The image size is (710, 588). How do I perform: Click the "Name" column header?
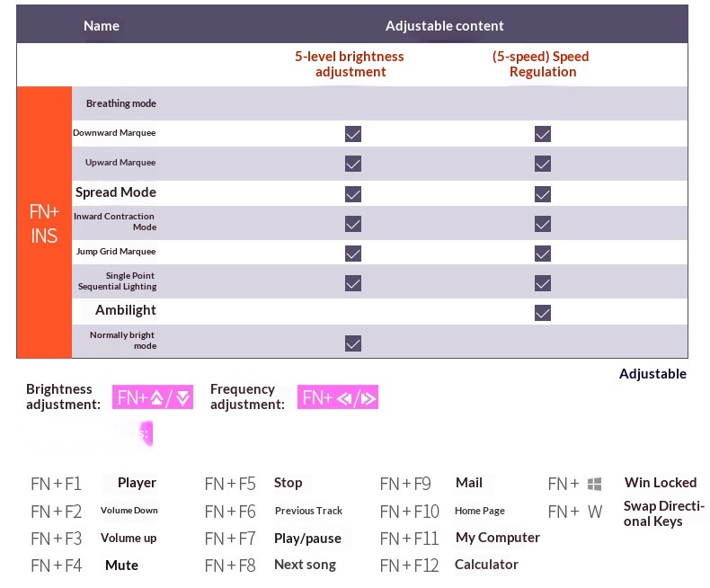pos(102,26)
